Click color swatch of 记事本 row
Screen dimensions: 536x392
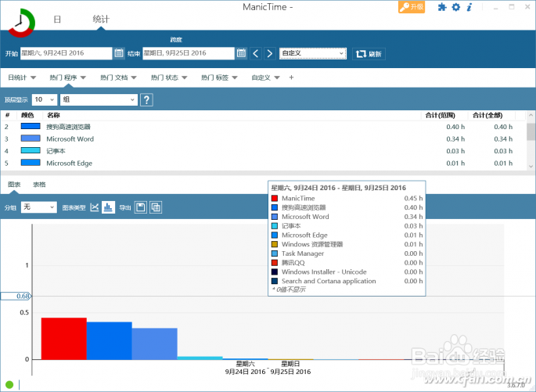[31, 150]
